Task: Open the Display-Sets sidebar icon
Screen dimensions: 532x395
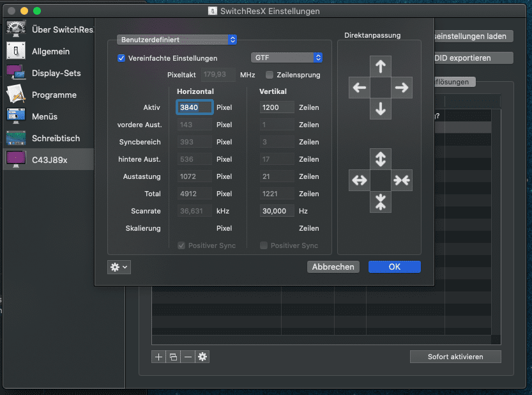Action: tap(15, 73)
